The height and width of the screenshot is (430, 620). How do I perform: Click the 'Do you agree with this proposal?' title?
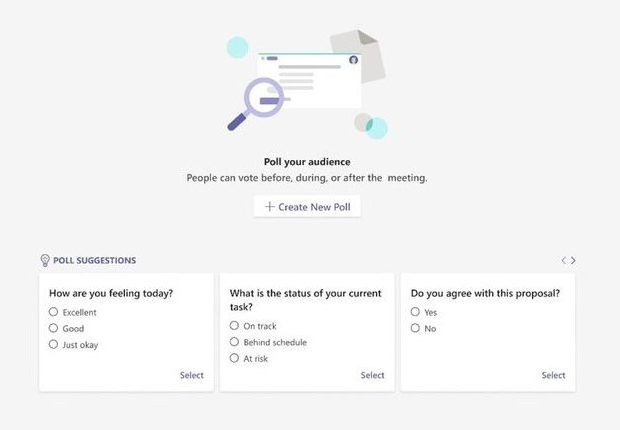point(485,293)
